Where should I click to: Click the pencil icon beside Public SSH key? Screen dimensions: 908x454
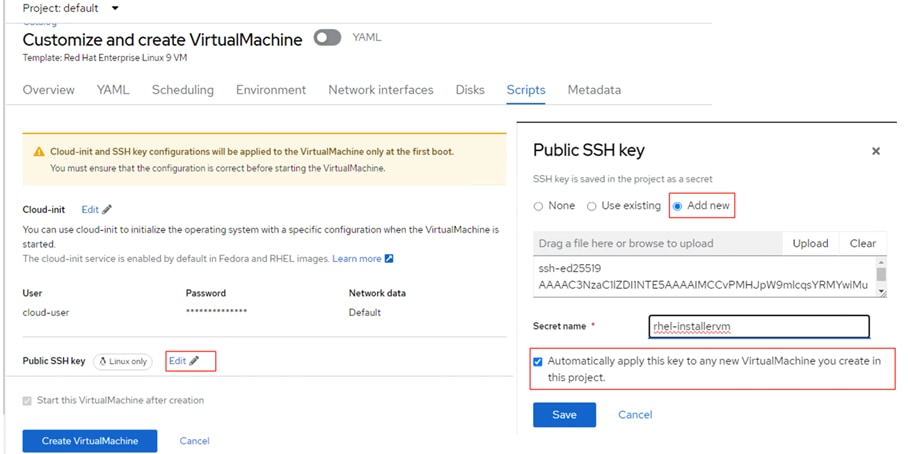pos(195,361)
